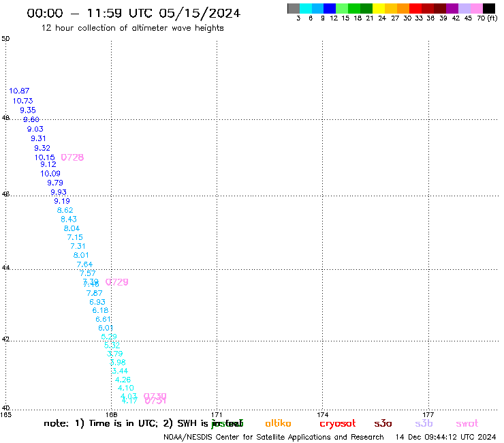This screenshot has width=504, height=443.
Task: Click the 174 longitude axis label
Action: [x=322, y=415]
